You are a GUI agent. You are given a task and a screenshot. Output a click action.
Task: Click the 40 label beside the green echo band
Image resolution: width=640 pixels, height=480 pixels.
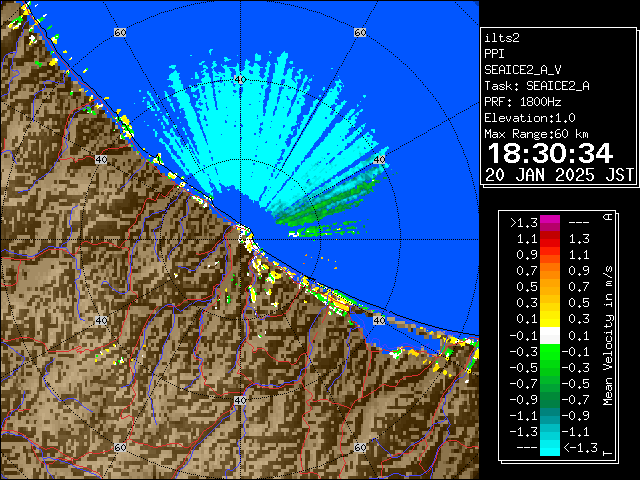tap(380, 160)
